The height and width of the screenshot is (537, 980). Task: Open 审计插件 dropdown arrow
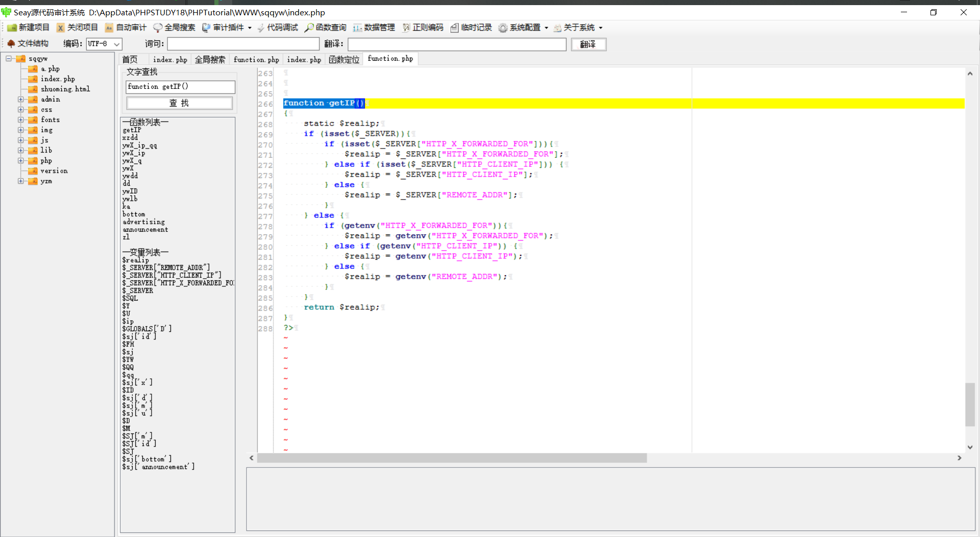pyautogui.click(x=250, y=28)
